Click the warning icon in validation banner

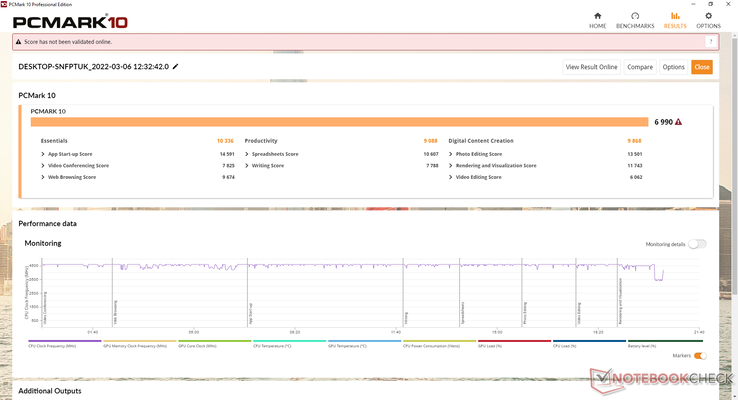19,42
